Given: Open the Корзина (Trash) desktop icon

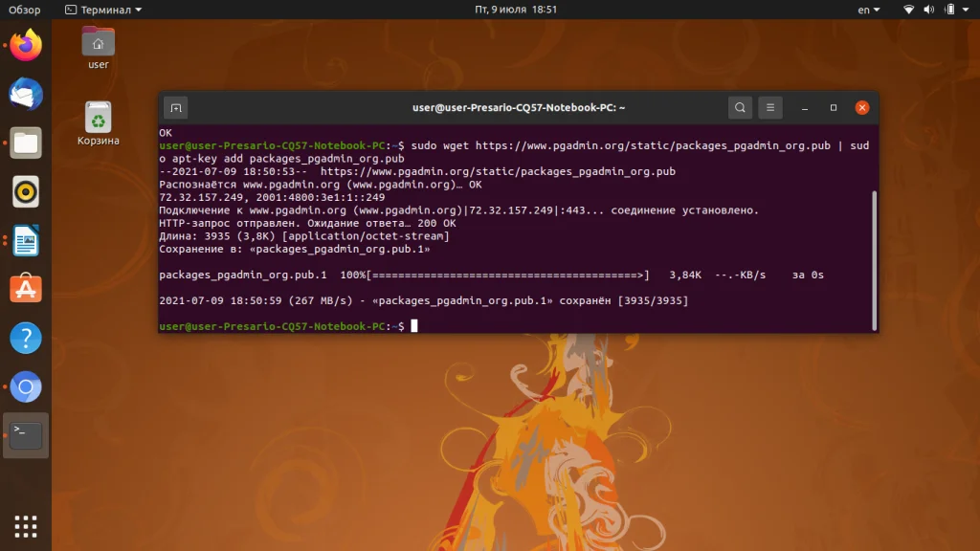Looking at the screenshot, I should pyautogui.click(x=97, y=119).
